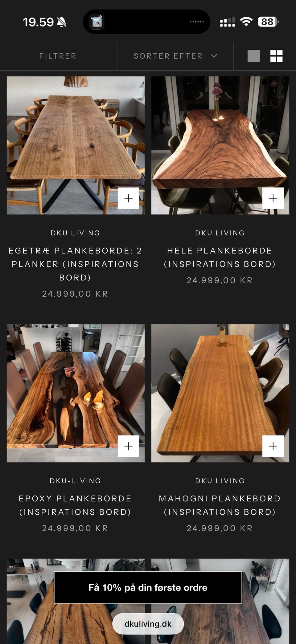Tap the Dynamic Island now-playing thumbnail
296x644 pixels.
click(97, 22)
